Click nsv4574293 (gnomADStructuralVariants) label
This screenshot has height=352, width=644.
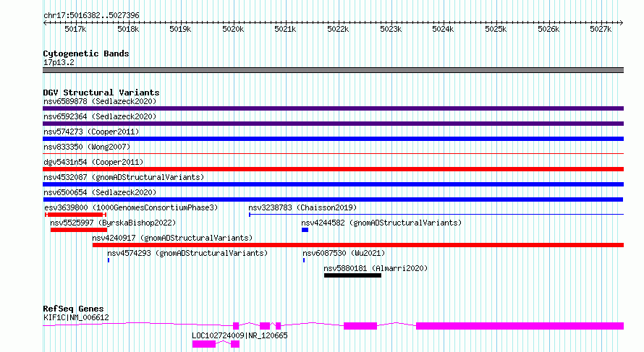click(x=187, y=253)
